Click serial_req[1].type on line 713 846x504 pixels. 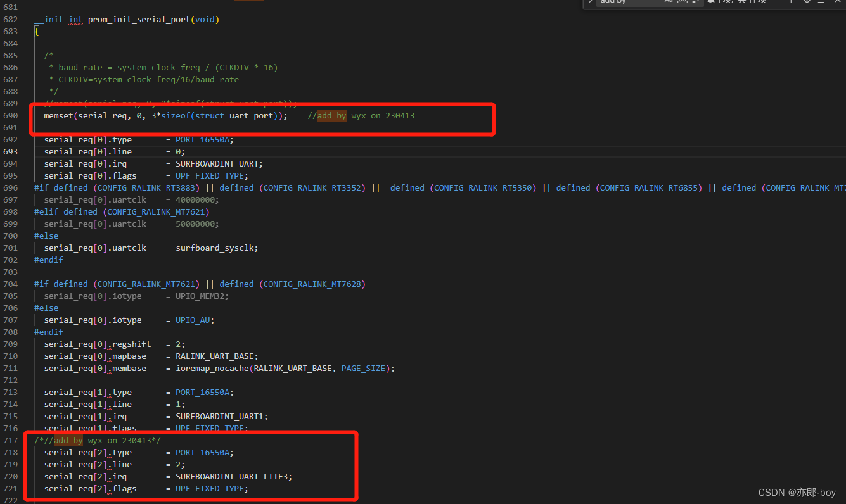(87, 393)
